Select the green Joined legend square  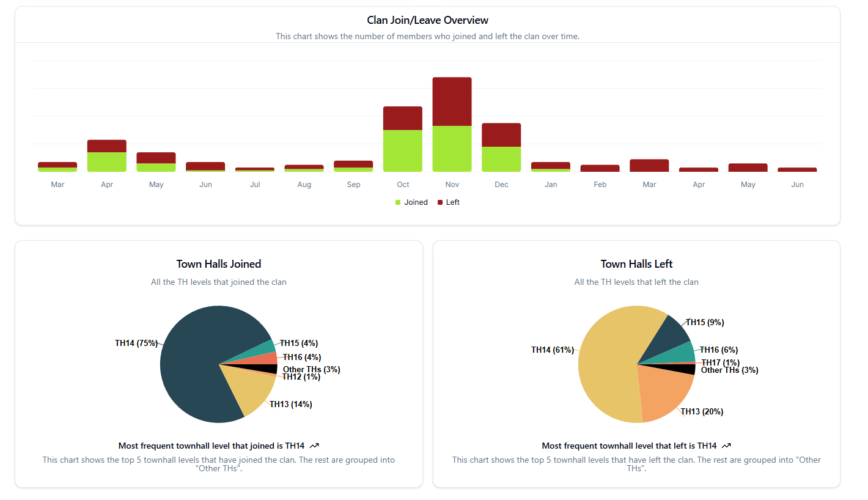[x=397, y=202]
